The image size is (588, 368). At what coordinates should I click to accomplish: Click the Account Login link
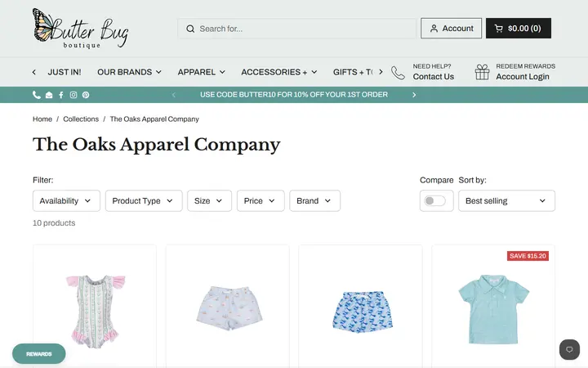523,77
